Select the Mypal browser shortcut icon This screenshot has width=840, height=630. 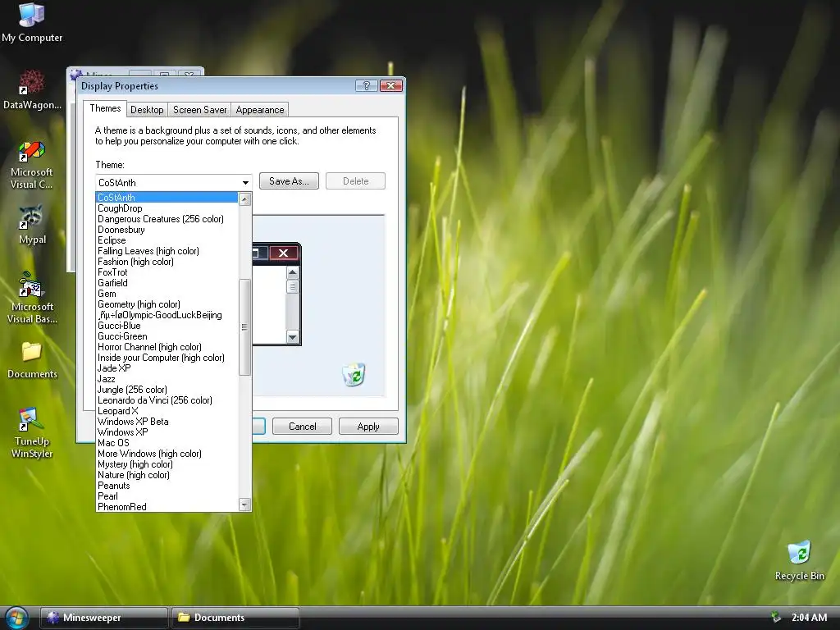tap(32, 225)
